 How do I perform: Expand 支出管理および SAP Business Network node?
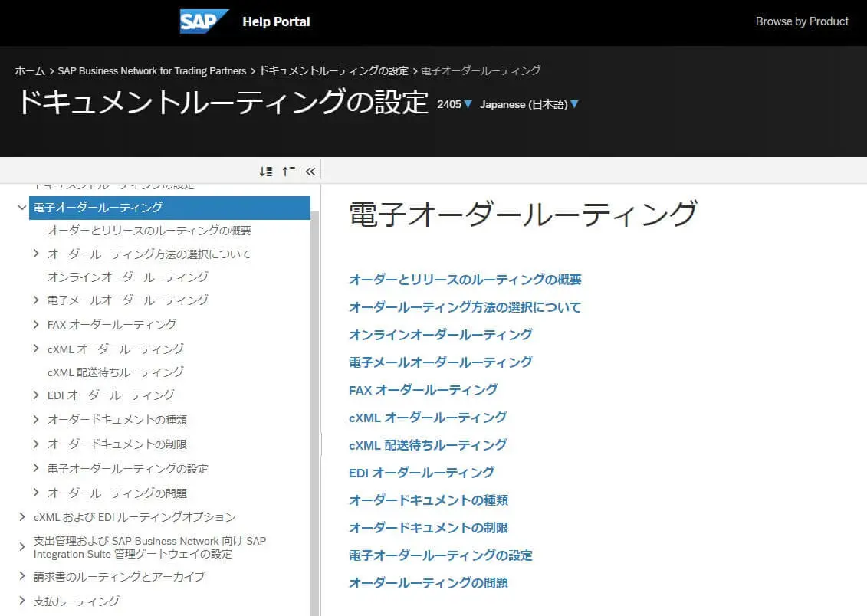(21, 547)
